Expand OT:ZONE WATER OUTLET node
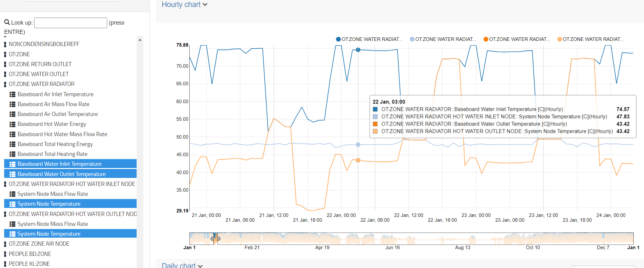644x268 pixels. pyautogui.click(x=5, y=74)
